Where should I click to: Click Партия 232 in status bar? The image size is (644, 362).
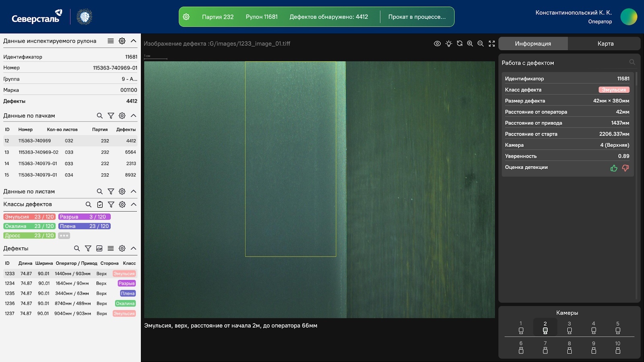[x=218, y=17]
